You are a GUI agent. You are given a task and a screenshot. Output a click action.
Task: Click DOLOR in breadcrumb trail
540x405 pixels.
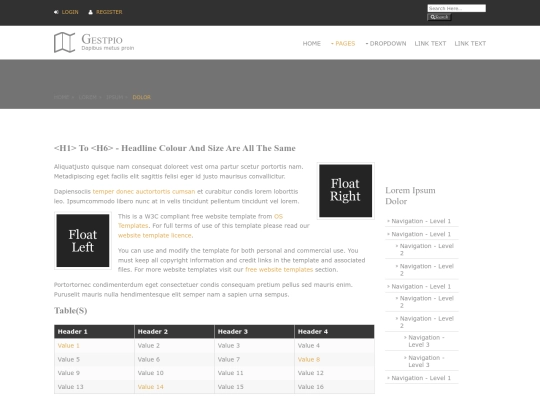coord(142,97)
